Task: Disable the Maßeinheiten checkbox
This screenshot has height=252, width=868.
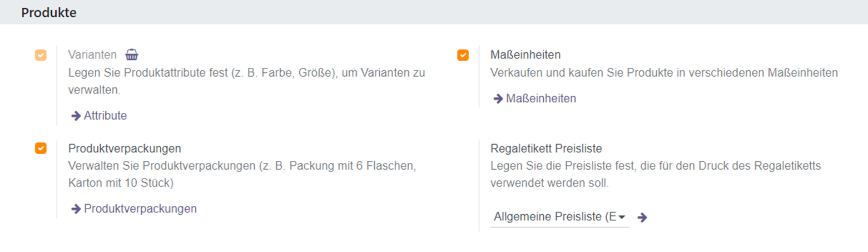Action: coord(463,55)
